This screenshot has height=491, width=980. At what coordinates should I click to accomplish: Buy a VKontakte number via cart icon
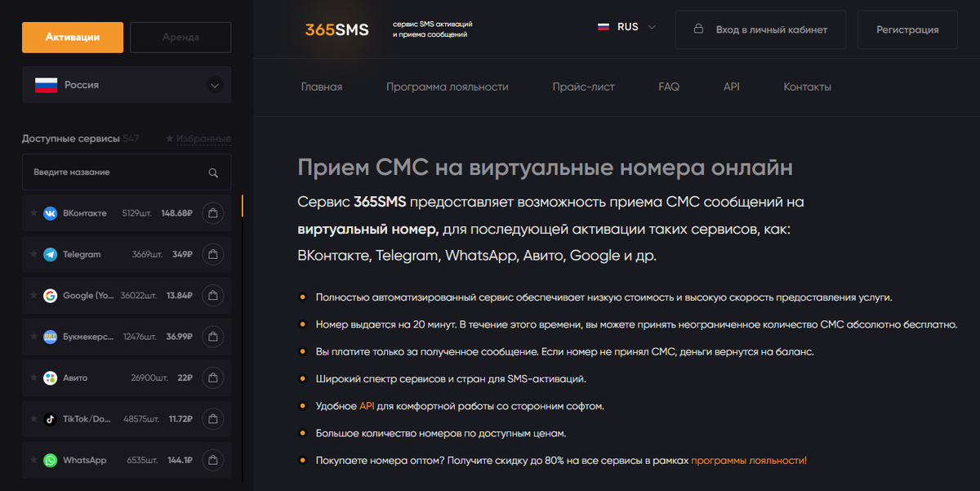click(x=212, y=213)
